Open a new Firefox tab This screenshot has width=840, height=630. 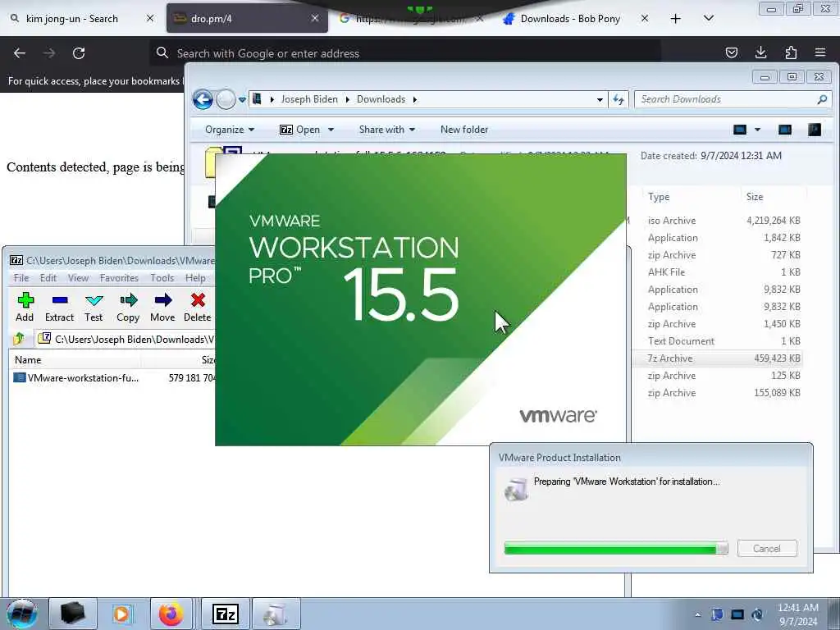coord(676,19)
